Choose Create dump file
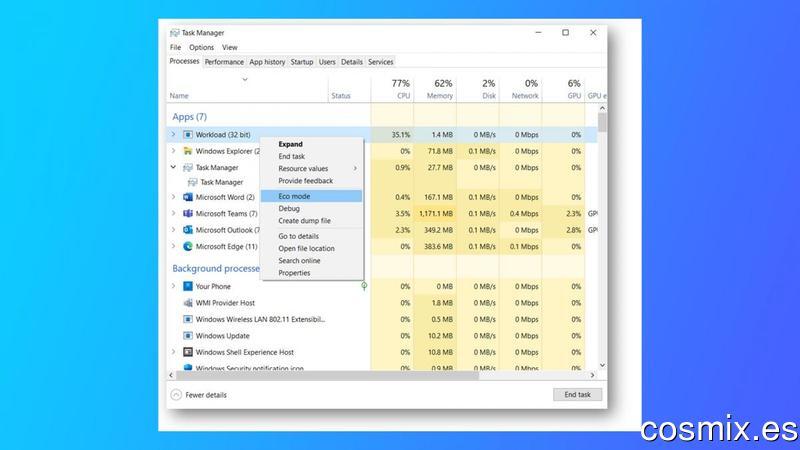Image resolution: width=800 pixels, height=450 pixels. point(312,221)
